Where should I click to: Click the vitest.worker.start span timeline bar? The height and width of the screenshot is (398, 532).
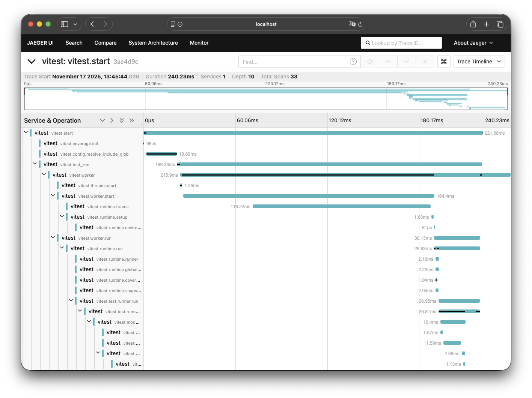click(x=308, y=196)
